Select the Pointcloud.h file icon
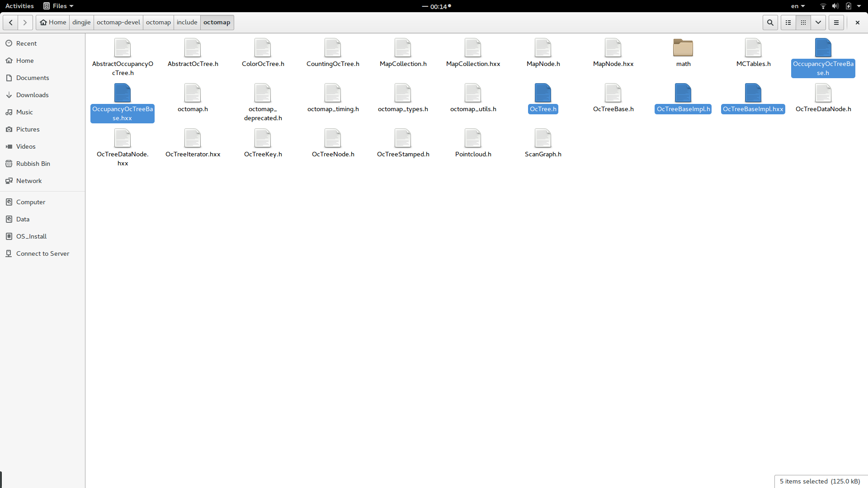Viewport: 868px width, 488px height. pyautogui.click(x=473, y=138)
